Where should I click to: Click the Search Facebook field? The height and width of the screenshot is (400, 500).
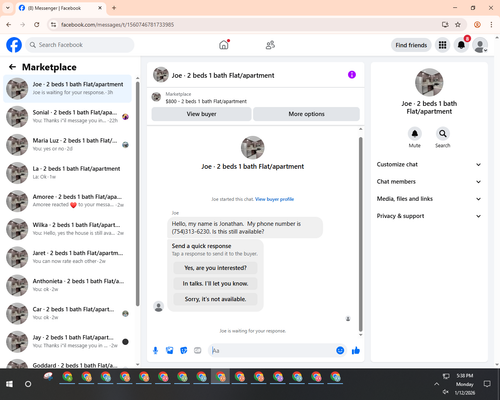pos(80,45)
